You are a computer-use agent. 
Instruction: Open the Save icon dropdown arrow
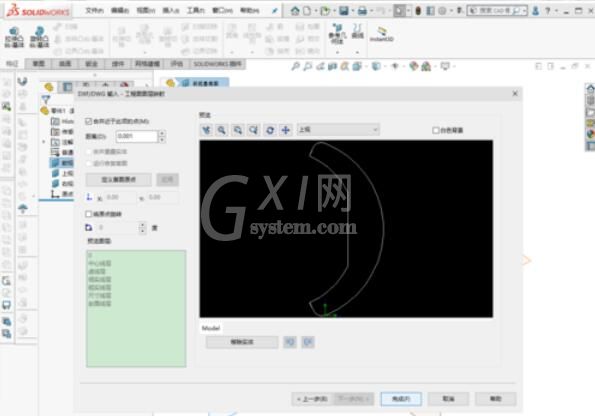point(353,11)
